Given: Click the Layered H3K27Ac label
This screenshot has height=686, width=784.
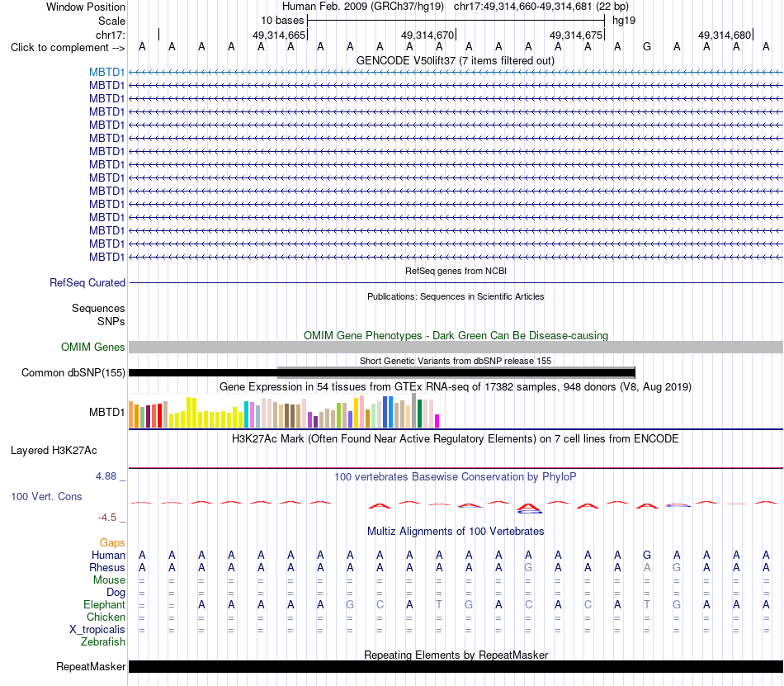Looking at the screenshot, I should [54, 451].
